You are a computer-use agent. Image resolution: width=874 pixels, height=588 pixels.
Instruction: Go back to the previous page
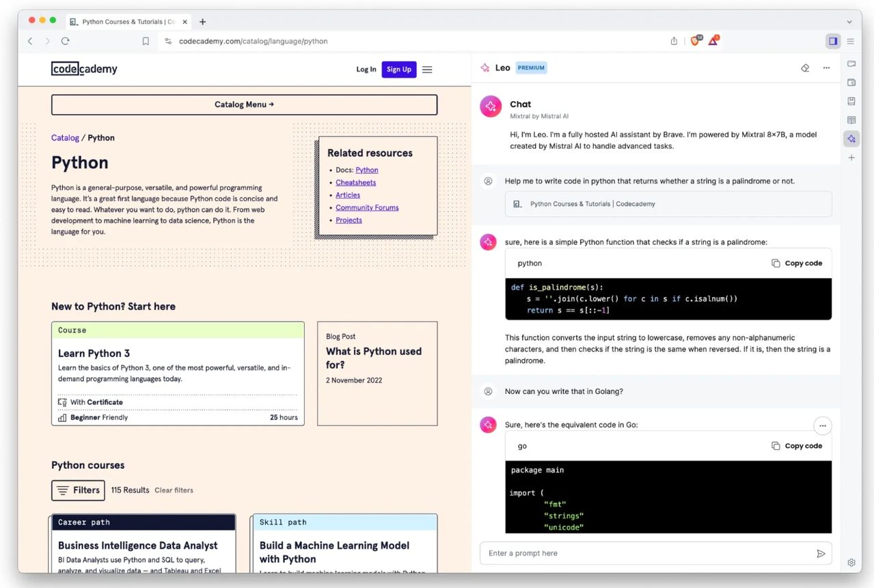pyautogui.click(x=30, y=41)
